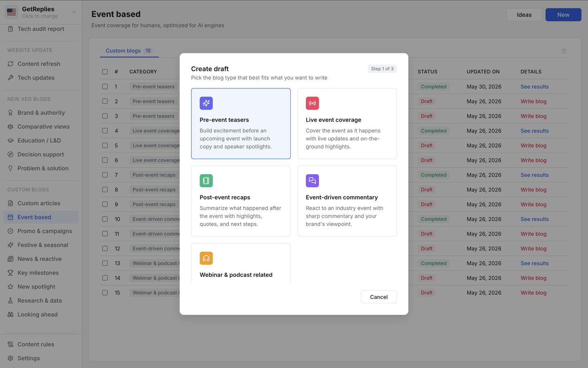Open Content rules page
588x368 pixels.
tap(41, 344)
